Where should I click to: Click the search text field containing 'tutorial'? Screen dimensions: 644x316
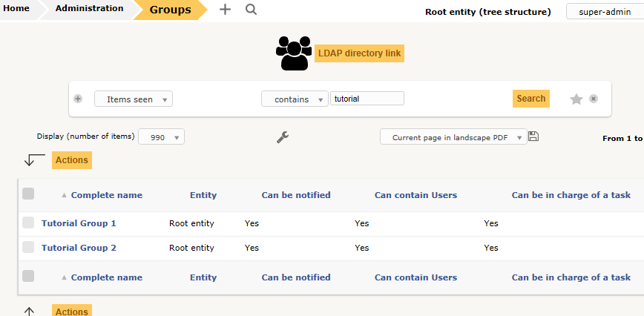click(x=367, y=99)
